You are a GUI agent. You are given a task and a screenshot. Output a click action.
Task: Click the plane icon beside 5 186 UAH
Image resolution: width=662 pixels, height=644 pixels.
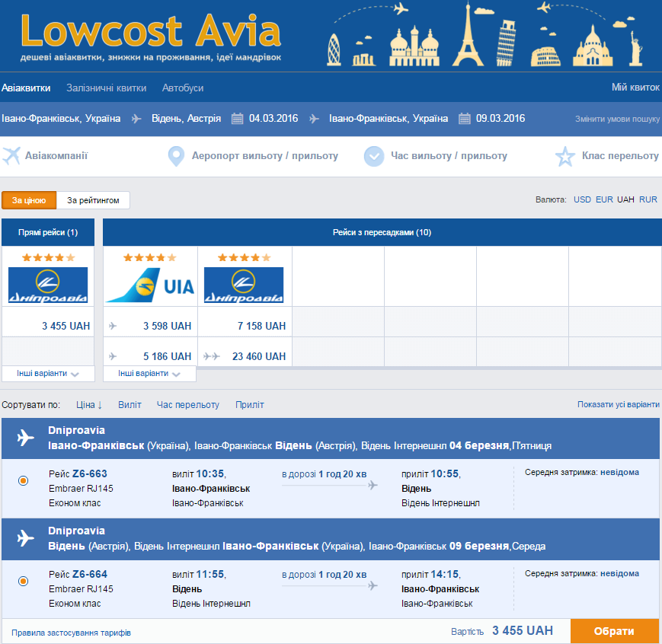click(x=113, y=356)
